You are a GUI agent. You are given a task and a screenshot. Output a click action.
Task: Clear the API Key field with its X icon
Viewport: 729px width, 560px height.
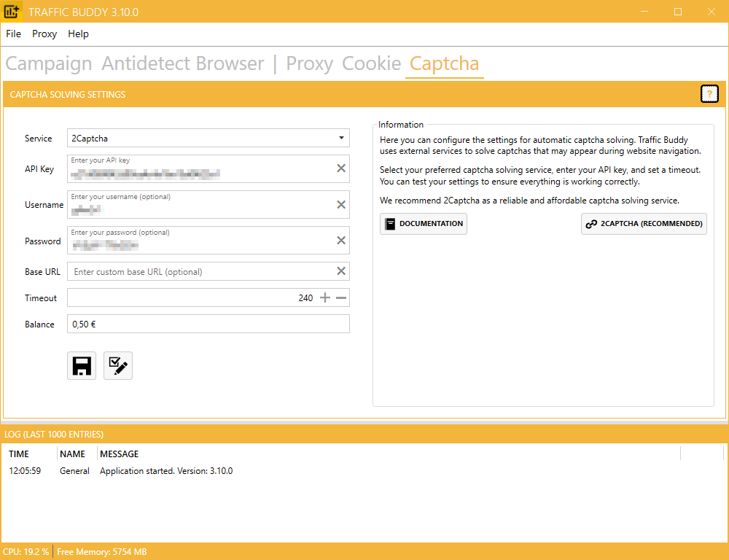point(340,168)
